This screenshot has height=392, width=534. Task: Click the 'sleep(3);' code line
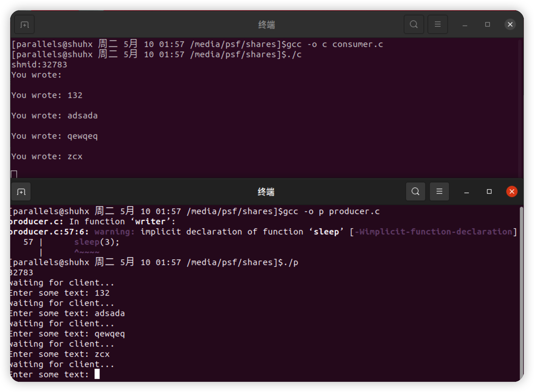coord(97,242)
